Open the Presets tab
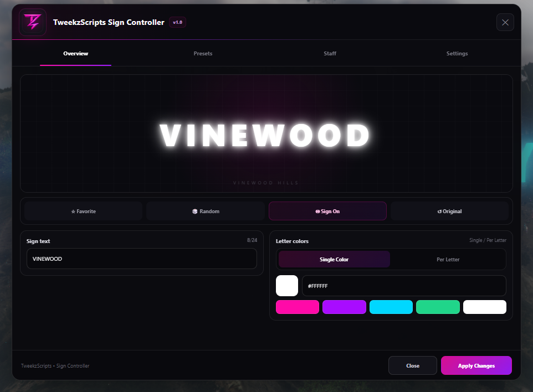Image resolution: width=533 pixels, height=392 pixels. 203,54
